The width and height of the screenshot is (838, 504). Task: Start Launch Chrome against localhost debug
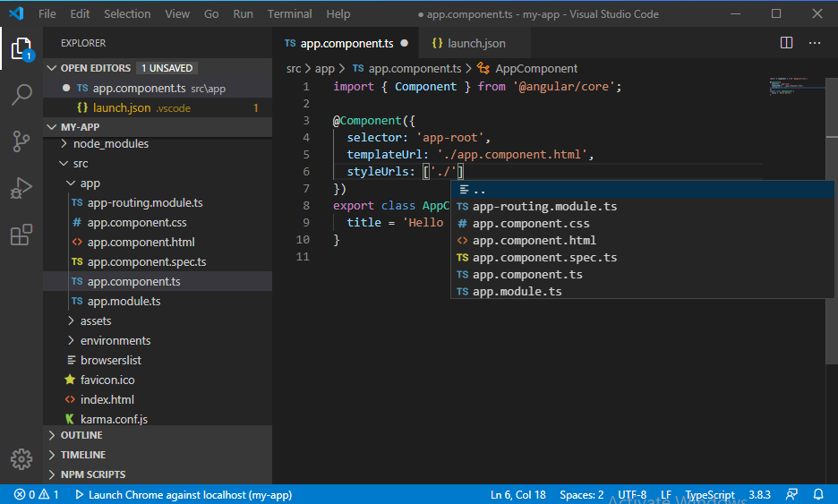coord(184,495)
